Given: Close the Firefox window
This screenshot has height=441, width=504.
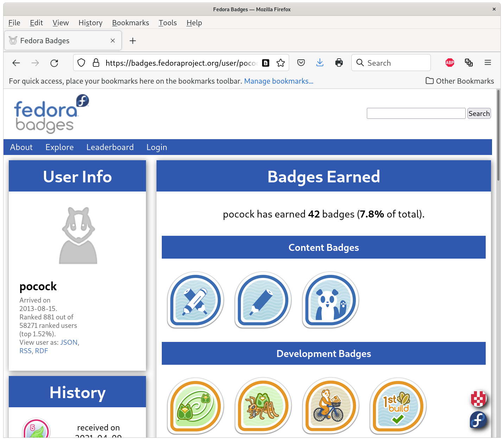Looking at the screenshot, I should click(x=494, y=9).
